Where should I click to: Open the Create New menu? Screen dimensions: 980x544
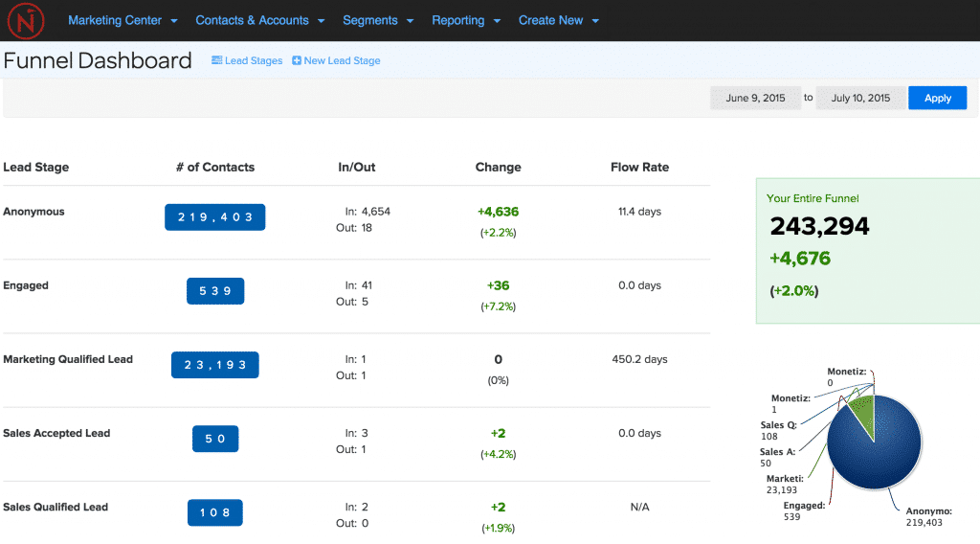point(558,20)
